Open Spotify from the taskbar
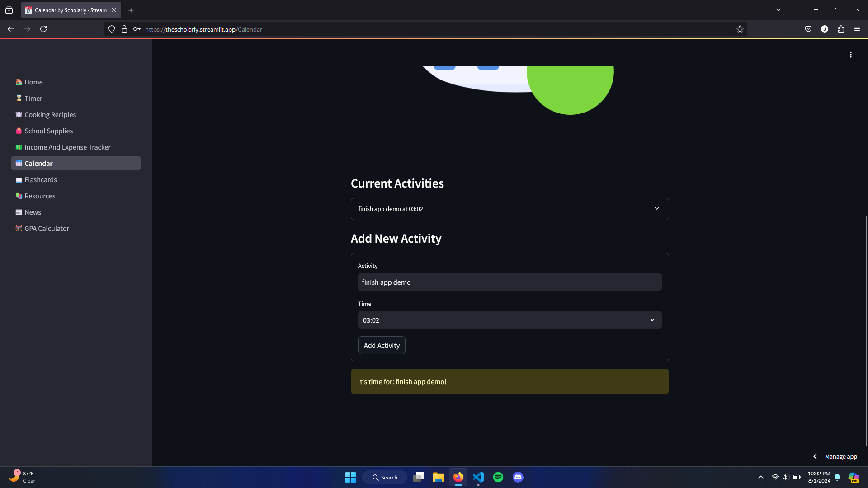 pyautogui.click(x=498, y=477)
